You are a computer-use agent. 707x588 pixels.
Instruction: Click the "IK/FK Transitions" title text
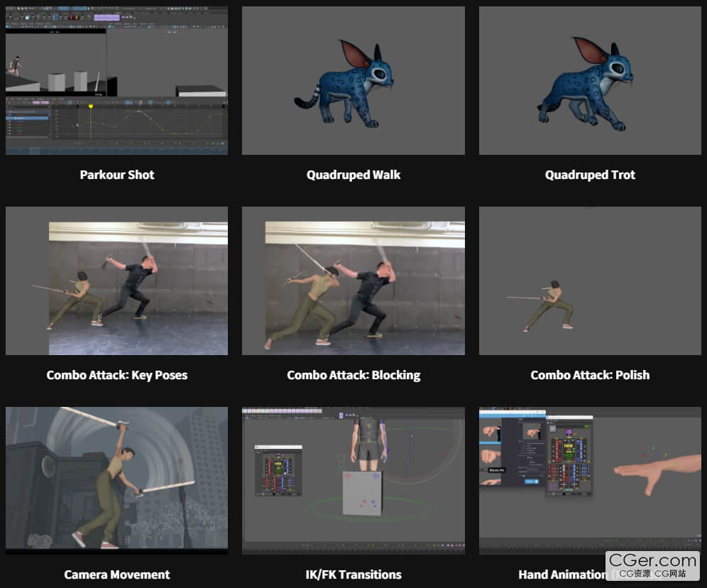coord(353,575)
